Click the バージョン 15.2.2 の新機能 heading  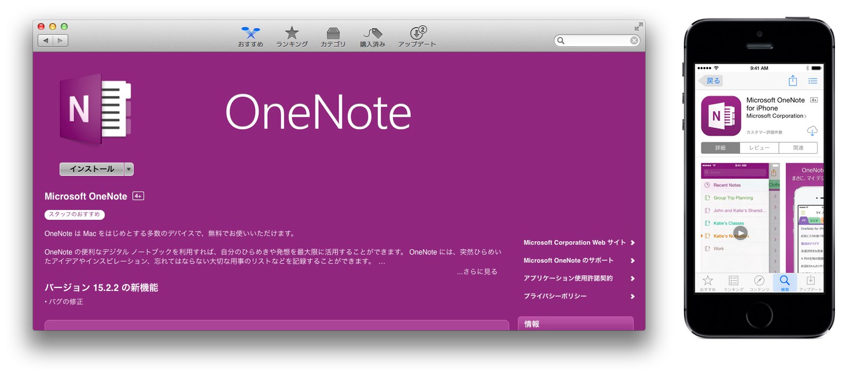(101, 287)
